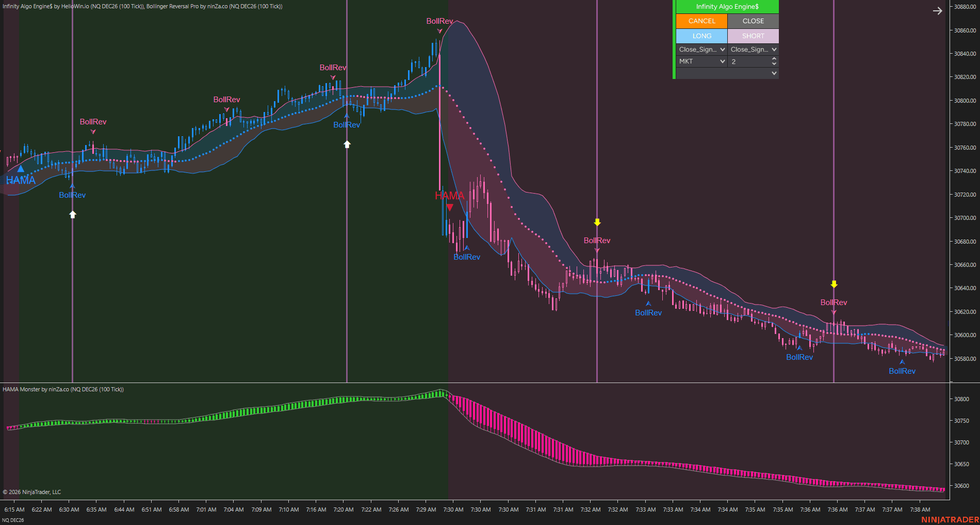
Task: Click the blue HAMA up-triangle signal marker
Action: 21,169
